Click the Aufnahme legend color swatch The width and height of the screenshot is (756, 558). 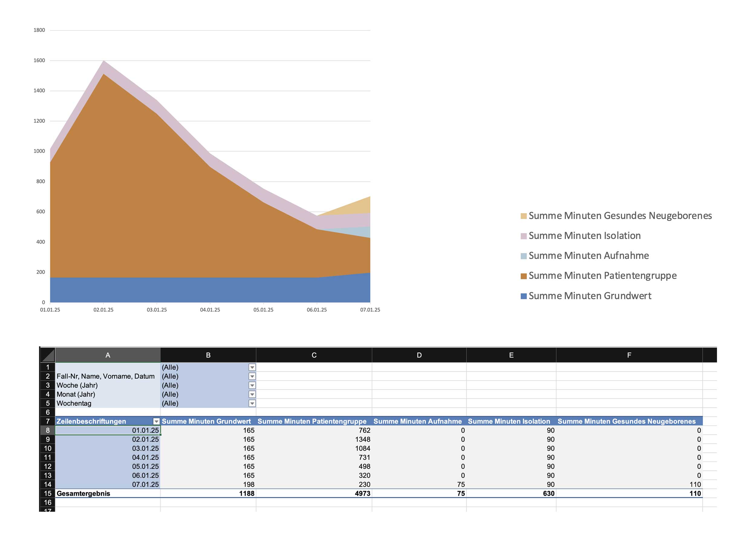pos(523,256)
